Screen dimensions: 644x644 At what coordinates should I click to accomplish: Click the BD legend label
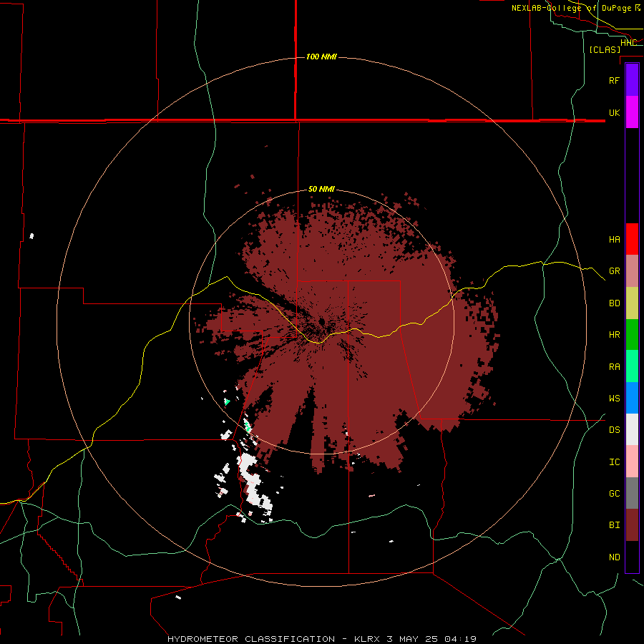coord(614,303)
